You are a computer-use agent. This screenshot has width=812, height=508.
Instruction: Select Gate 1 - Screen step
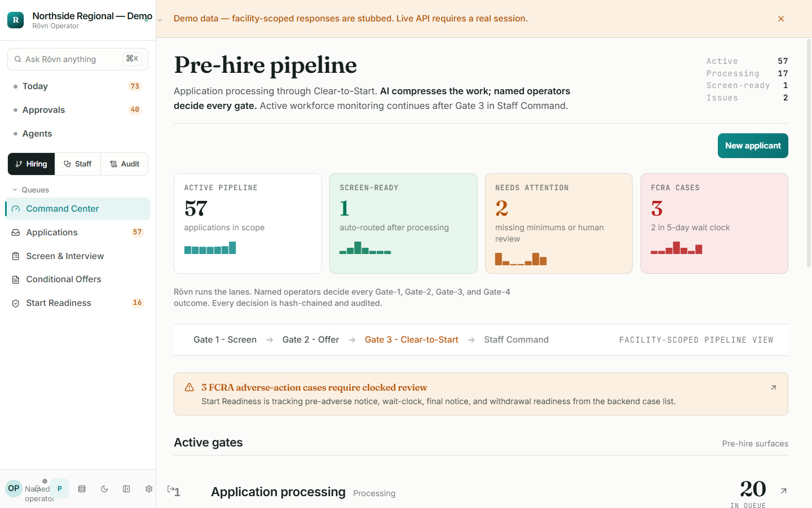pyautogui.click(x=225, y=340)
